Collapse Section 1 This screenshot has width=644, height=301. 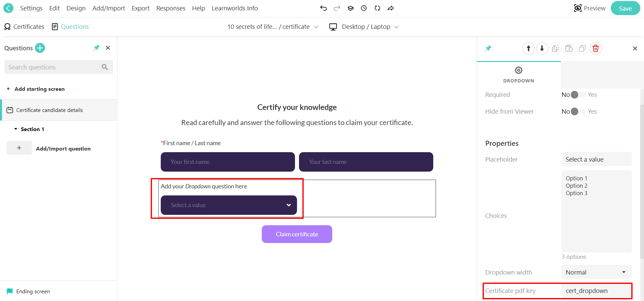pos(15,129)
